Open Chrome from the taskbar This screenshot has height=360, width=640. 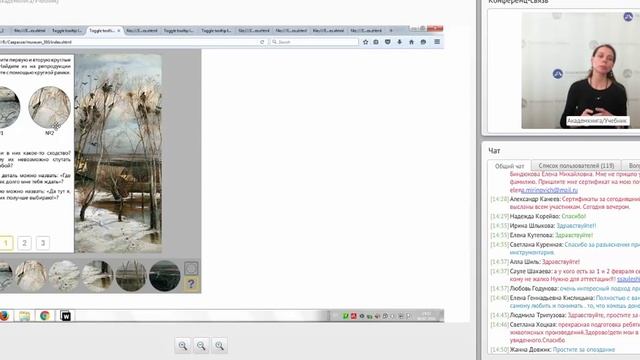coord(45,316)
